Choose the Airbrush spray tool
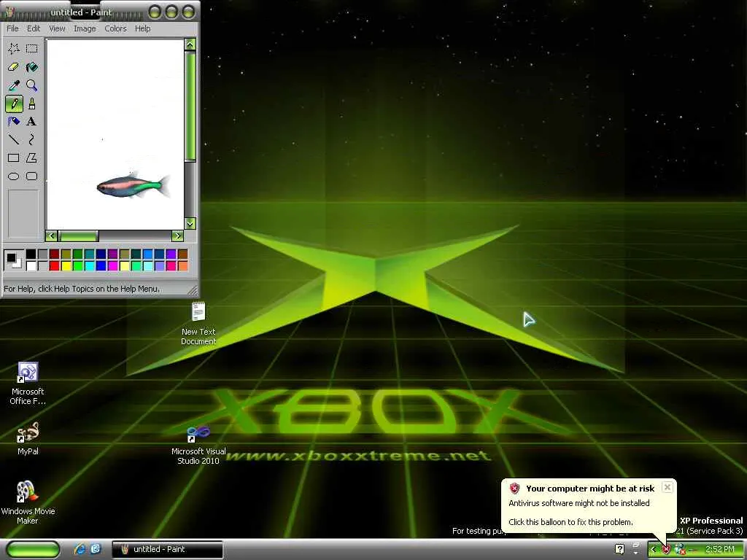The height and width of the screenshot is (560, 747). (14, 122)
